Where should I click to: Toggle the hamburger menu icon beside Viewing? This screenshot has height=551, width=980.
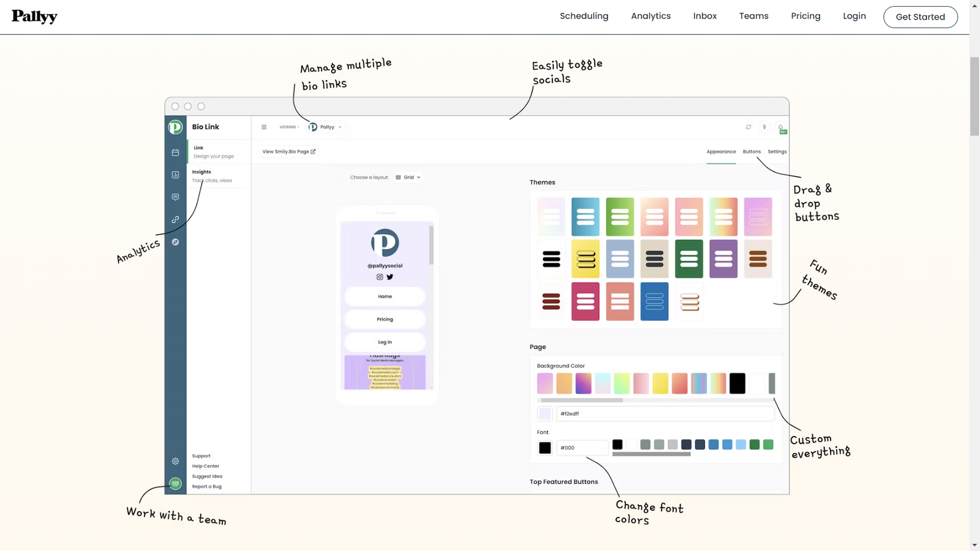(264, 127)
